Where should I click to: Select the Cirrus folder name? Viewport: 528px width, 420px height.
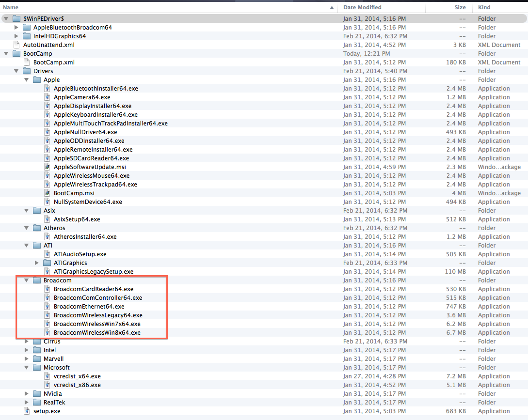point(52,341)
